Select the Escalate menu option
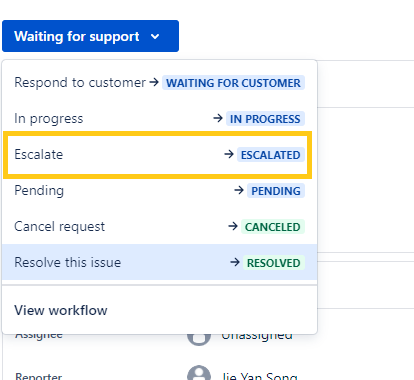414x380 pixels. click(x=157, y=155)
